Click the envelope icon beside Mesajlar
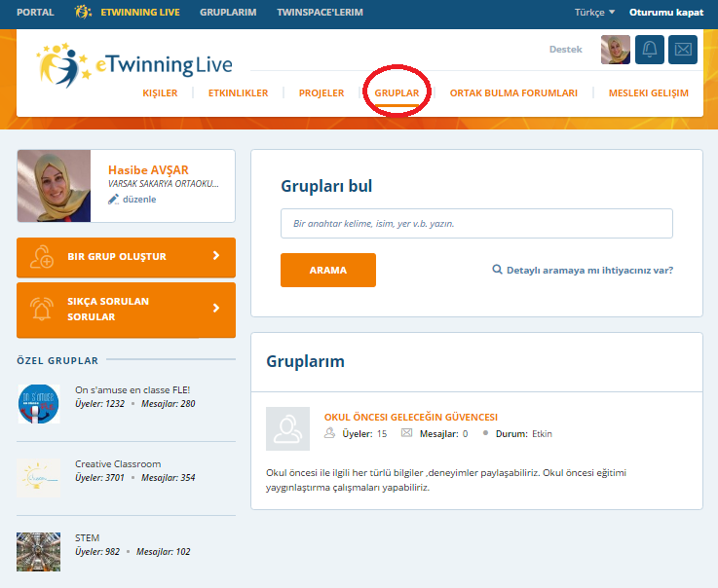 click(x=406, y=433)
